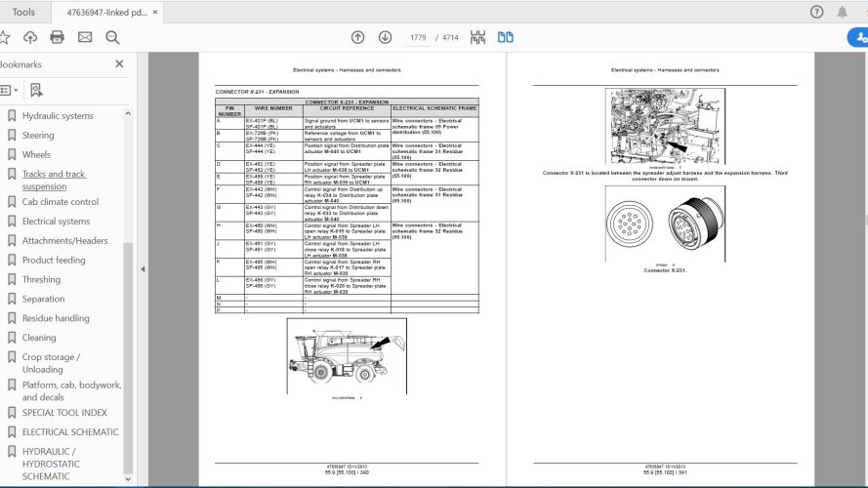Open the Residue handling bookmark
868x488 pixels.
[56, 317]
